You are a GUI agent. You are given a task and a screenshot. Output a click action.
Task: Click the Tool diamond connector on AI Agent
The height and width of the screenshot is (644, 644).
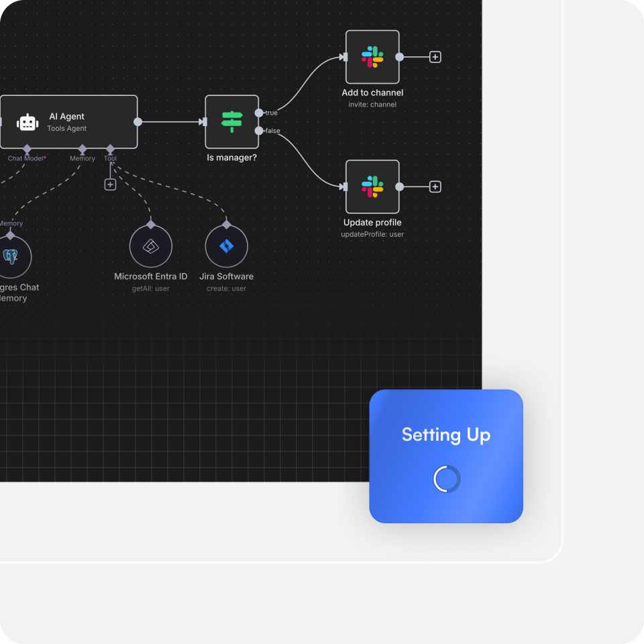click(x=110, y=148)
